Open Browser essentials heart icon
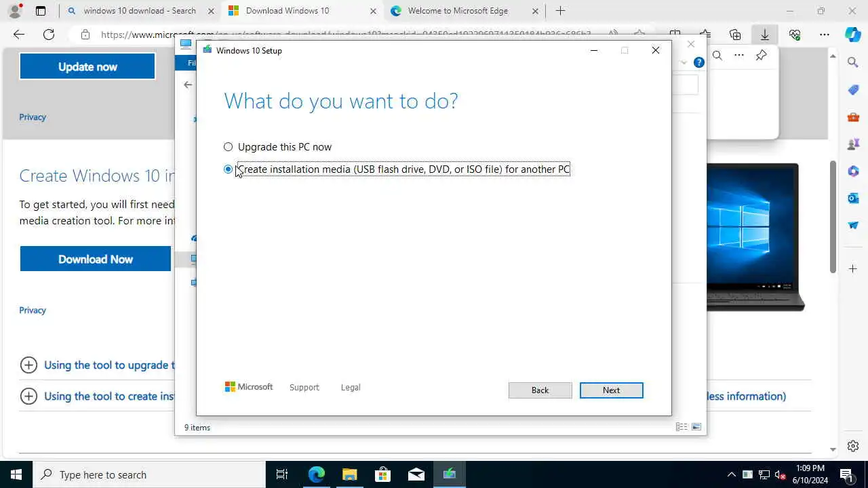The width and height of the screenshot is (868, 488). tap(795, 35)
